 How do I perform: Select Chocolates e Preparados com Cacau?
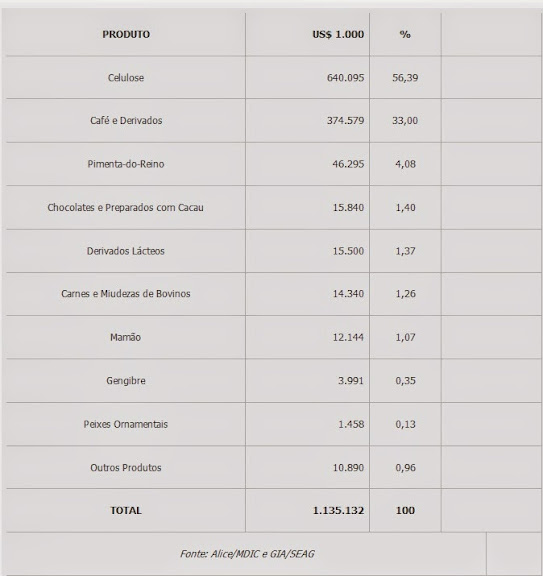pos(125,208)
